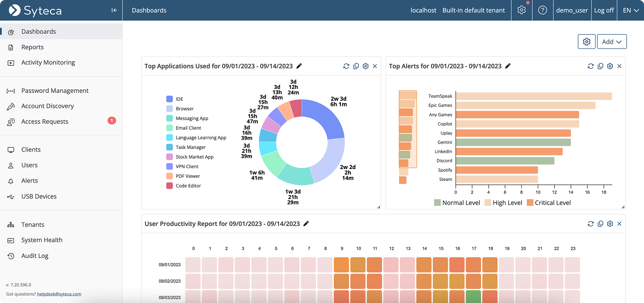
Task: Click the Syteca logo
Action: pyautogui.click(x=35, y=10)
